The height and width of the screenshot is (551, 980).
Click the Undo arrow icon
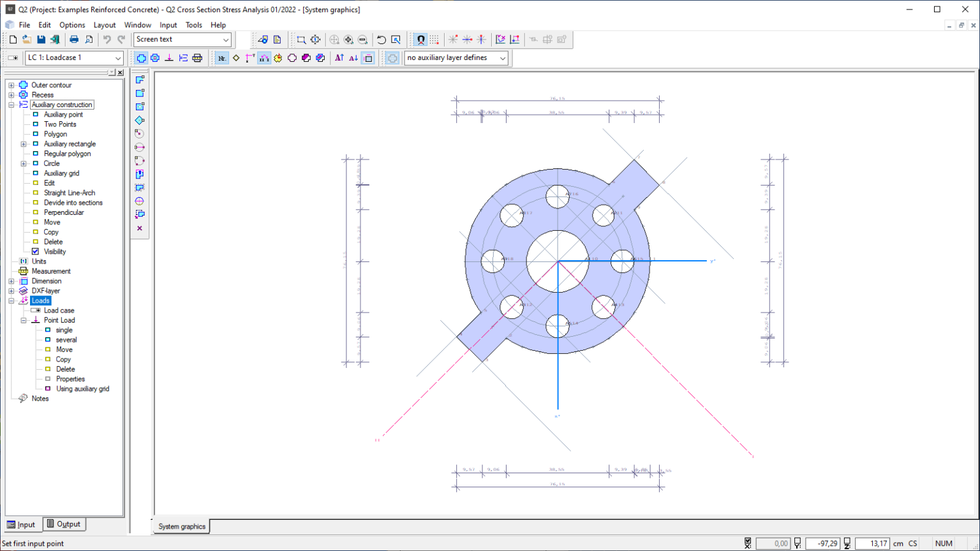tap(107, 40)
